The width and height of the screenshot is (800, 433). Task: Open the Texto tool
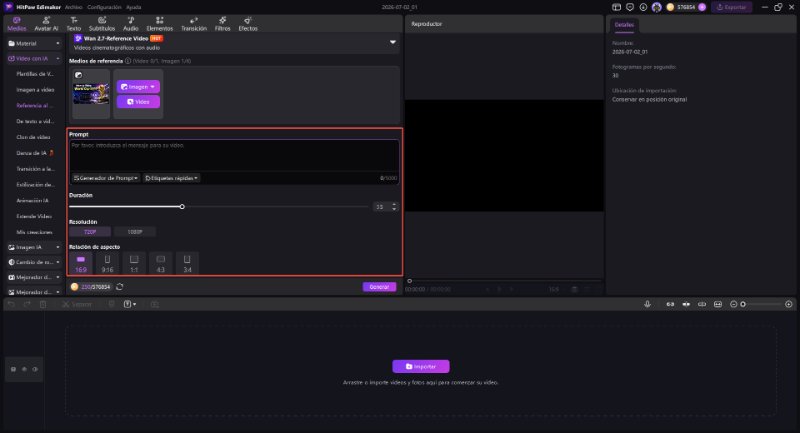pyautogui.click(x=73, y=24)
